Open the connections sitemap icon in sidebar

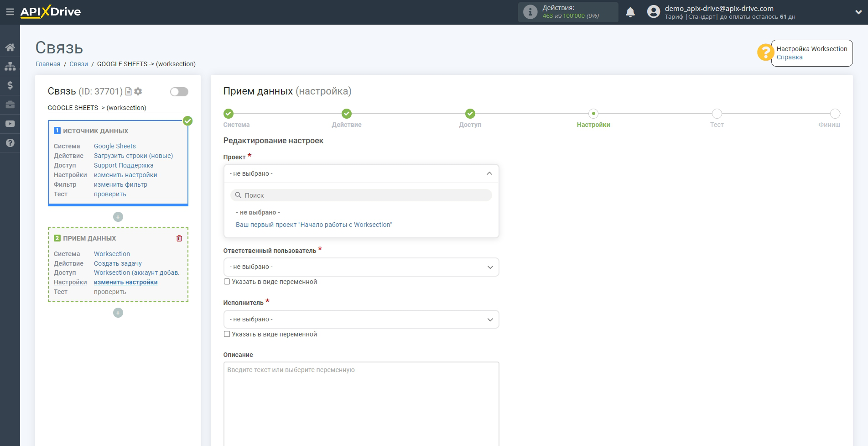point(10,67)
